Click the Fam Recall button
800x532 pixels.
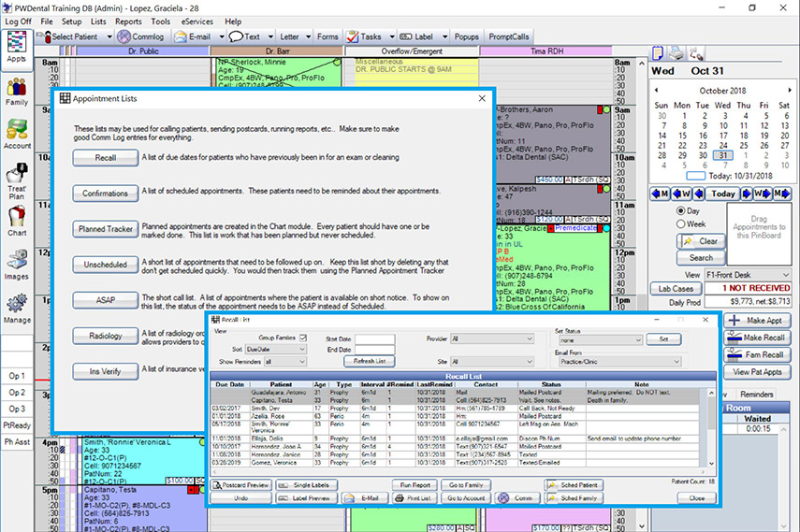coord(757,355)
